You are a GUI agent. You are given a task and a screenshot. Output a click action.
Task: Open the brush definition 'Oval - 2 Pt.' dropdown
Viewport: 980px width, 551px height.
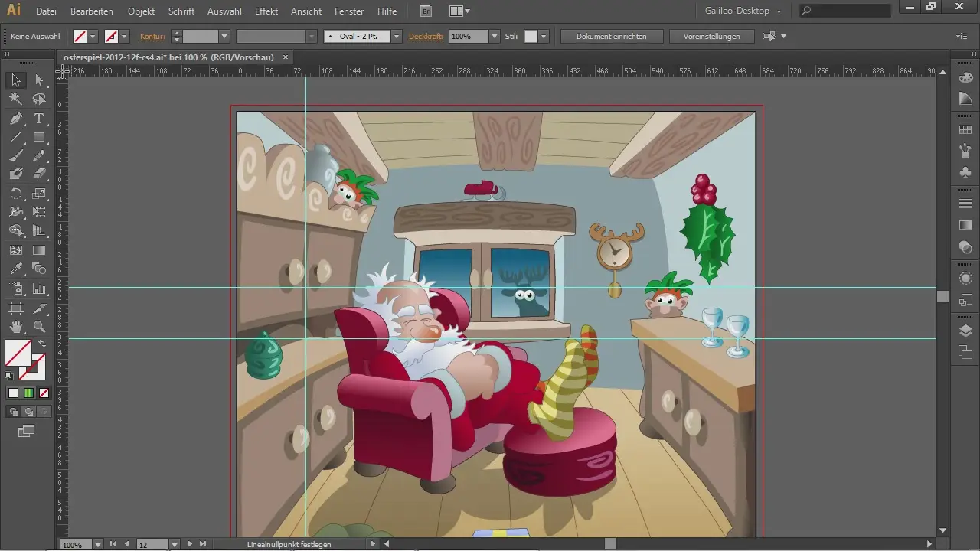397,36
